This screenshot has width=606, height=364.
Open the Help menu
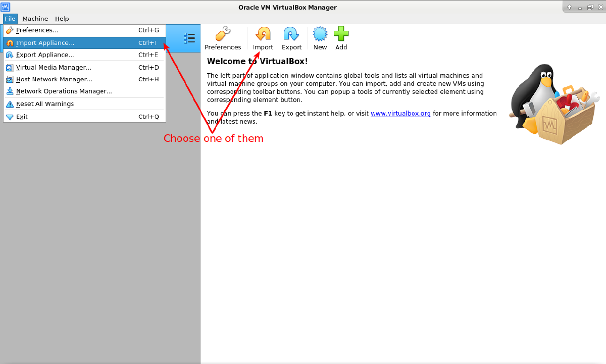pyautogui.click(x=62, y=19)
